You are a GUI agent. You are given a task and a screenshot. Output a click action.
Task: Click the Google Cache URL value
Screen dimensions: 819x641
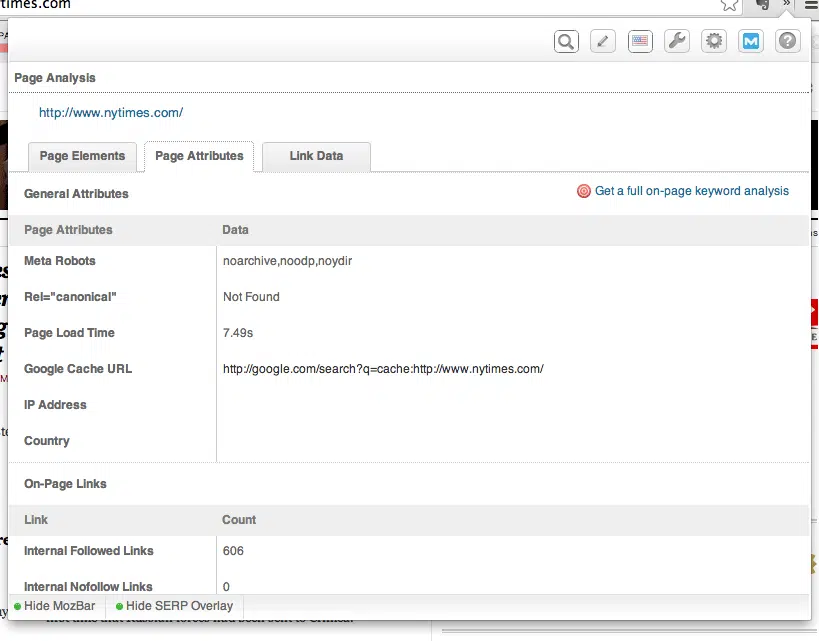click(x=383, y=369)
